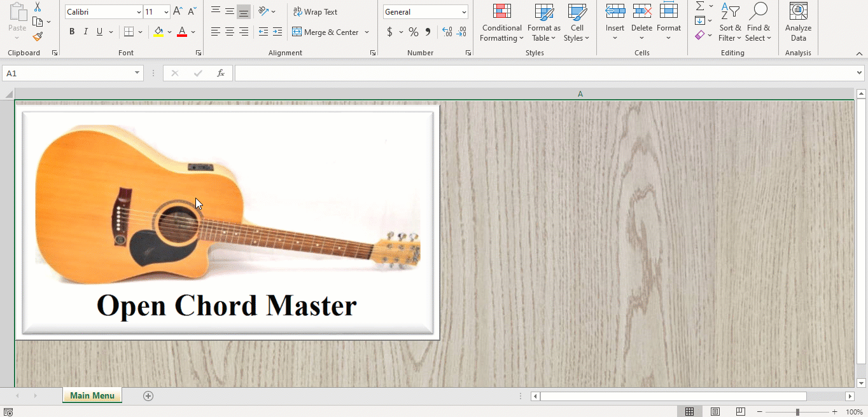Click the Merge & Center icon
This screenshot has height=417, width=868.
297,32
